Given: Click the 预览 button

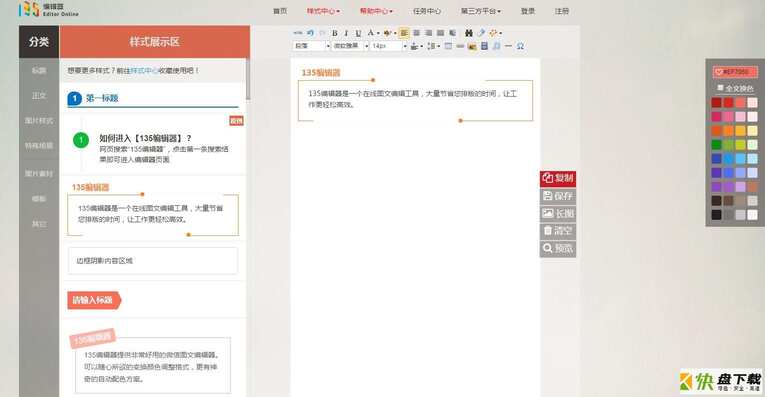Looking at the screenshot, I should [558, 248].
